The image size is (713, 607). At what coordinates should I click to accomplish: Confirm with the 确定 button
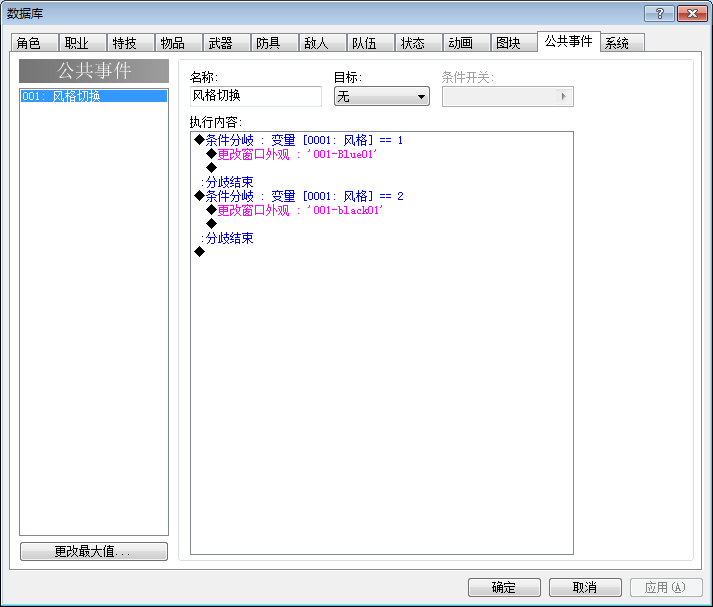(x=504, y=587)
